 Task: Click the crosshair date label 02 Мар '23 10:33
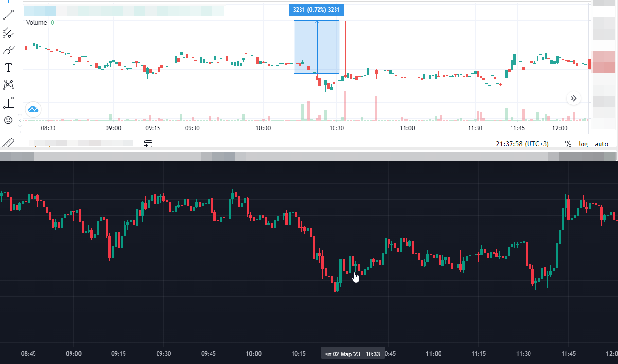click(353, 354)
